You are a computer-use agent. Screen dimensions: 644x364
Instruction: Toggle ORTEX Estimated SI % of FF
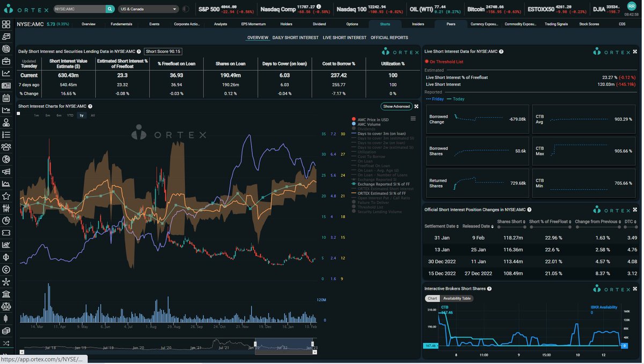380,193
